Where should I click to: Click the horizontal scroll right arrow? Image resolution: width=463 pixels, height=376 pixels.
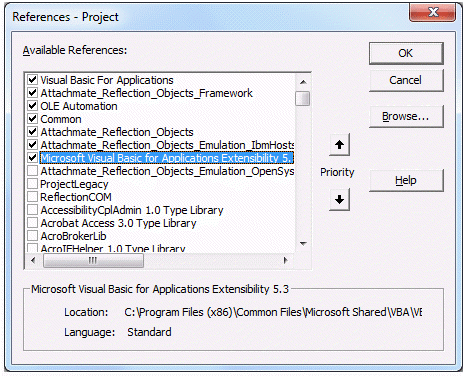click(285, 260)
